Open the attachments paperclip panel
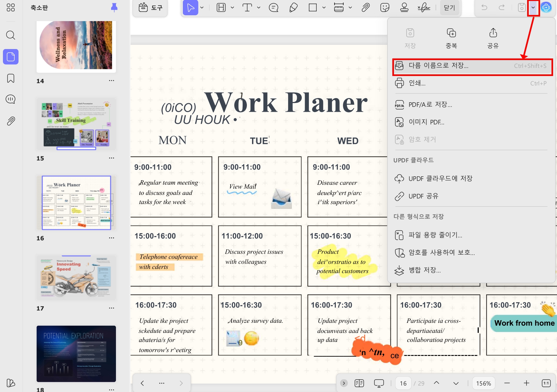The height and width of the screenshot is (392, 557). coord(11,121)
